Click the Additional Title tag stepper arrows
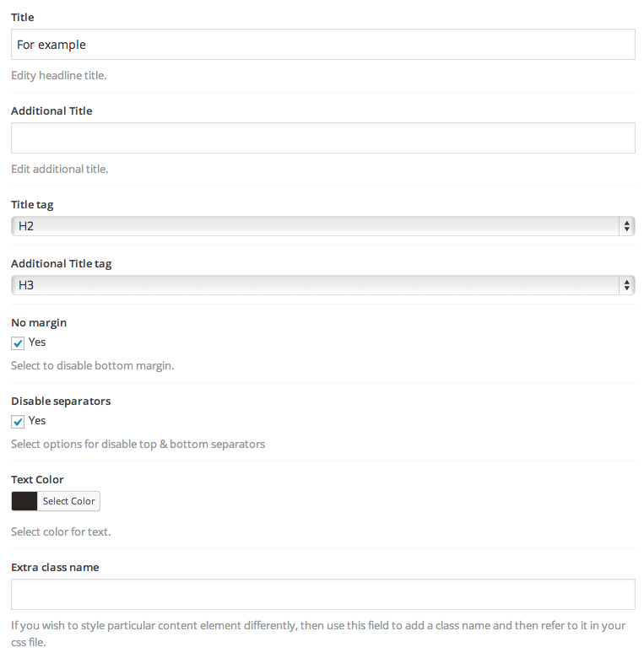Screen dimensions: 644x658 (x=626, y=285)
